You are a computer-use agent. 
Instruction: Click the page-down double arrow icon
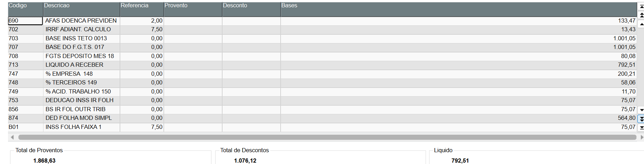coord(642,118)
